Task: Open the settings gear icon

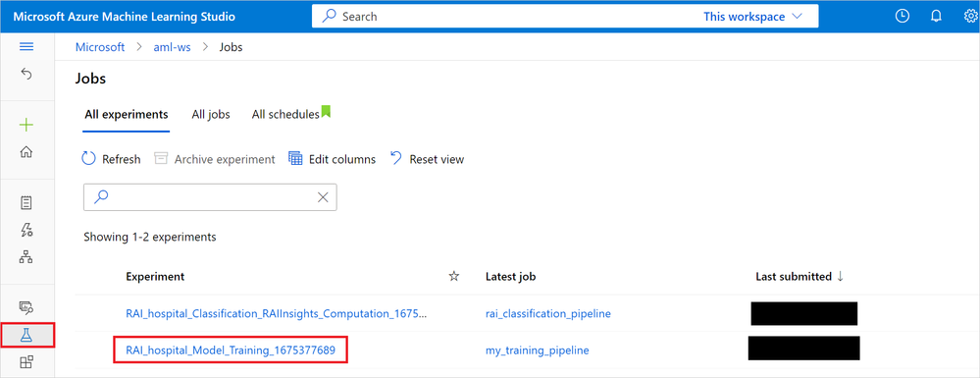Action: 970,17
